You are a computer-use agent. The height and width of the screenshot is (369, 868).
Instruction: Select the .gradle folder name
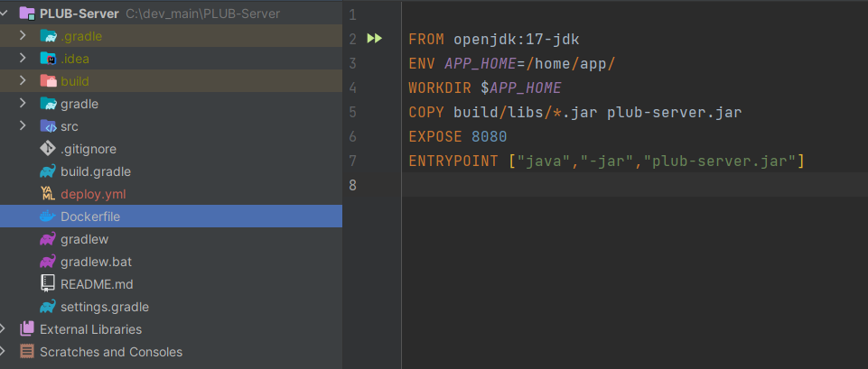(x=81, y=36)
